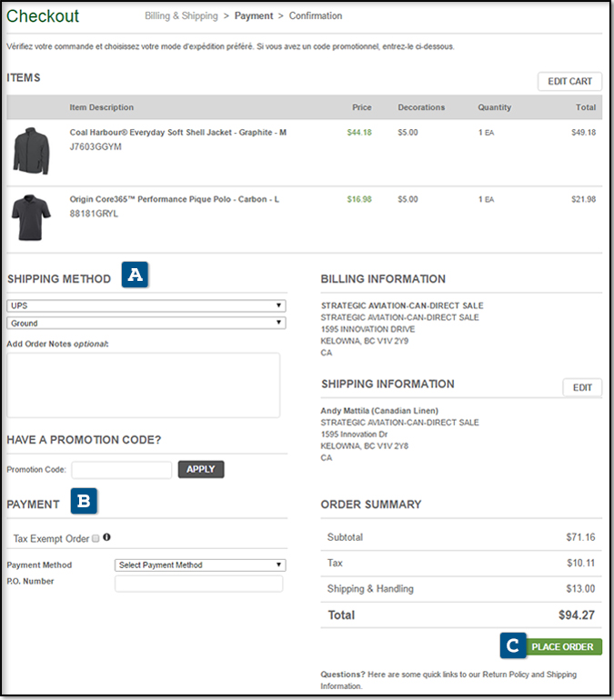The height and width of the screenshot is (700, 614).
Task: Click the Tax Exempt info icon
Action: coord(107,538)
